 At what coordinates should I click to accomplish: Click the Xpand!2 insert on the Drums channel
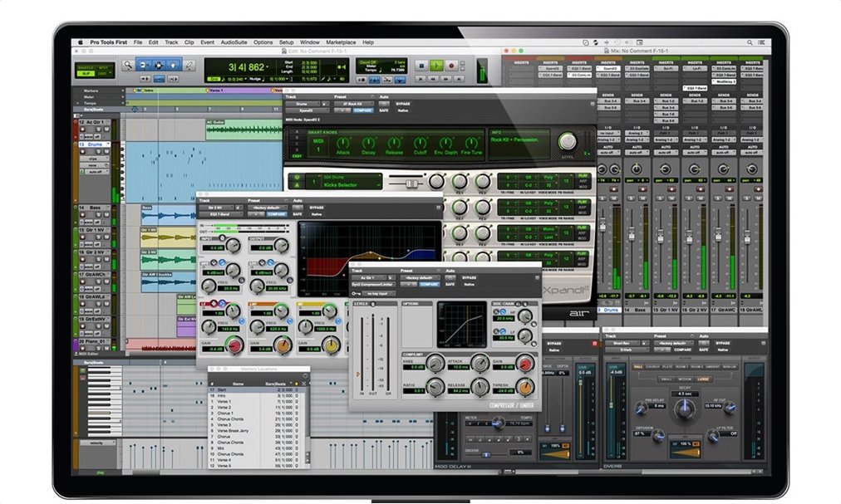(609, 69)
